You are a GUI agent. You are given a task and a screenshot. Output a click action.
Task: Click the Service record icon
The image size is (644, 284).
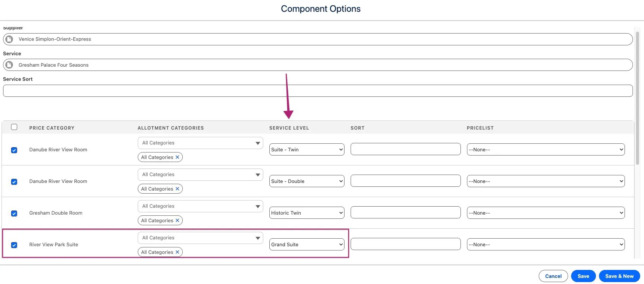click(x=10, y=65)
